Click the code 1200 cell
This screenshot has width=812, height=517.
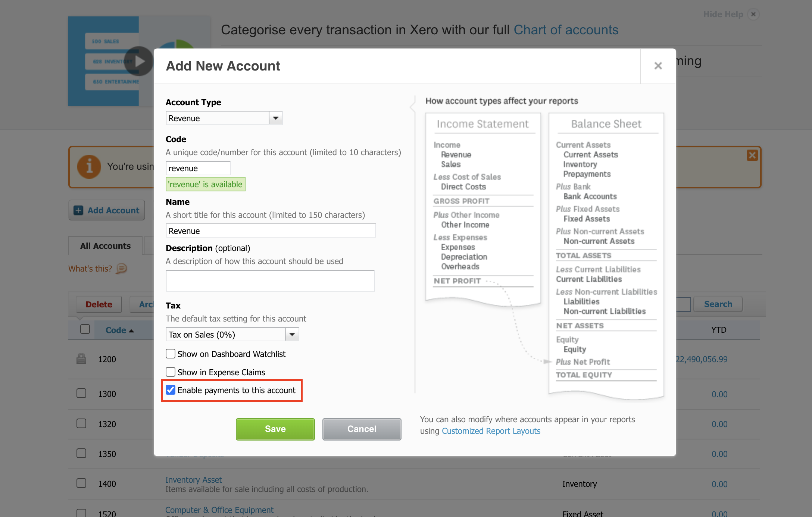coord(107,359)
